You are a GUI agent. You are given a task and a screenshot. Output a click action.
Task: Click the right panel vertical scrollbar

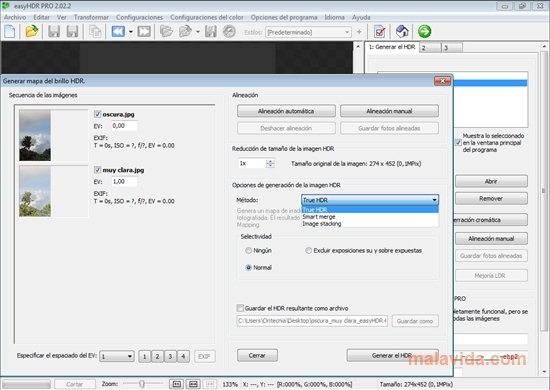click(544, 191)
